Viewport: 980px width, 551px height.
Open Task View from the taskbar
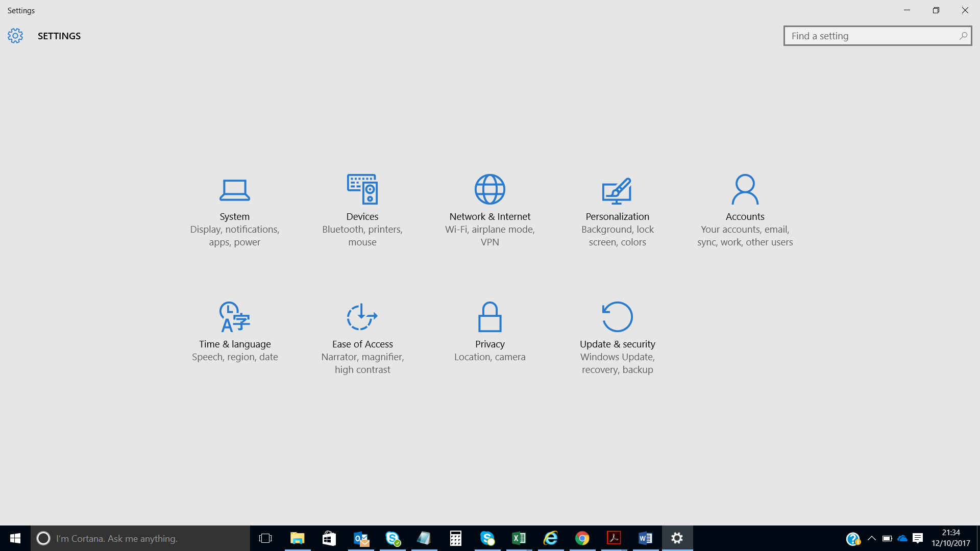265,538
